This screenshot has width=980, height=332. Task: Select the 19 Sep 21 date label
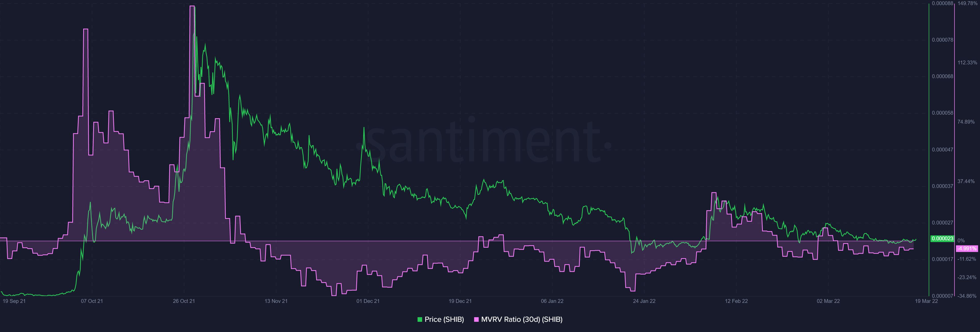14,301
